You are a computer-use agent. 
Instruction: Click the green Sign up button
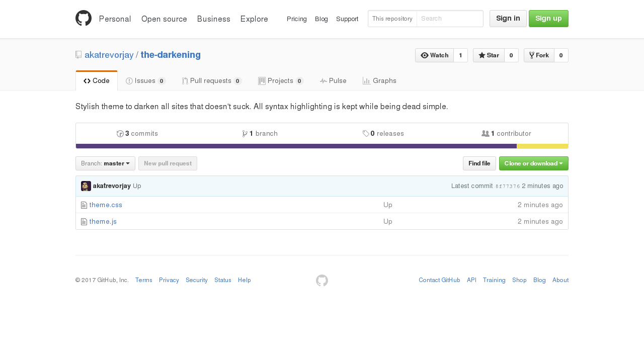548,19
